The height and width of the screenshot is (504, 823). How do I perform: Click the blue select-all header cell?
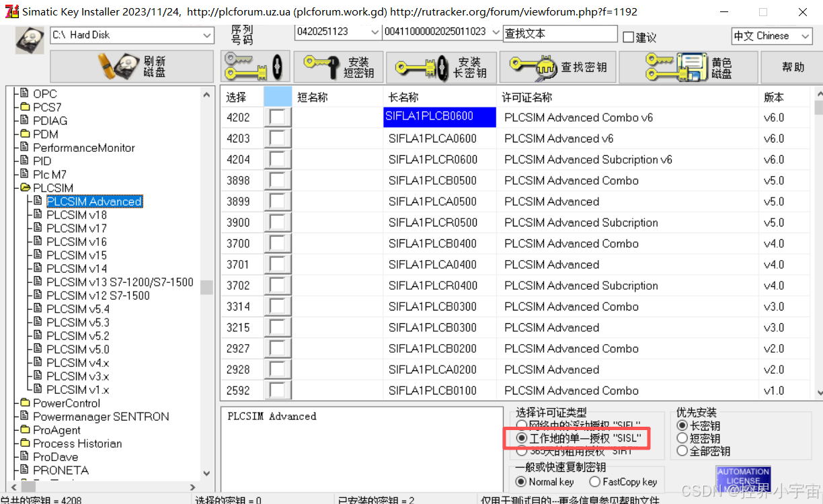tap(278, 97)
